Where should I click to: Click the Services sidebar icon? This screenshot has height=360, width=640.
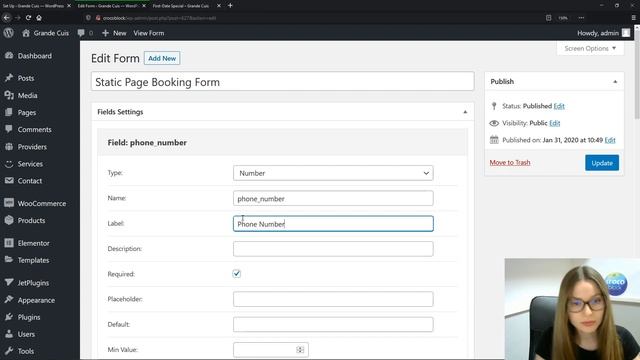pos(9,164)
